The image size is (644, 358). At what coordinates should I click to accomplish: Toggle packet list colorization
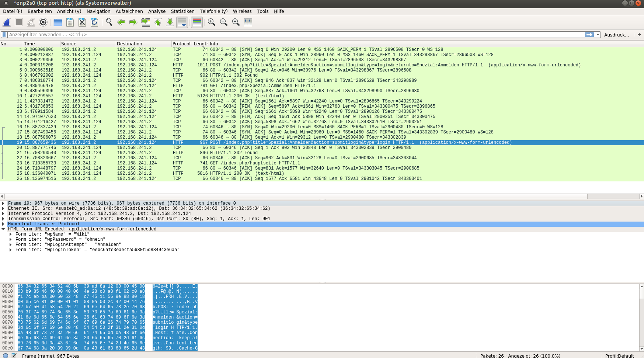[197, 22]
